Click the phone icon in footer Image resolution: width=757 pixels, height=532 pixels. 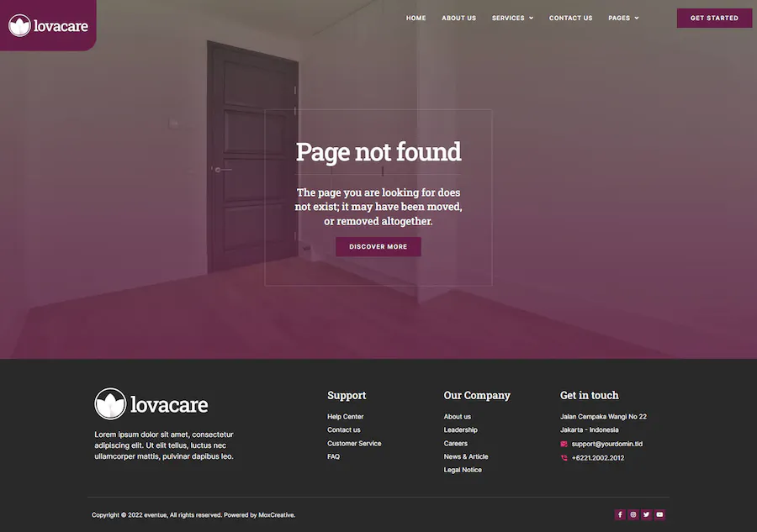564,458
